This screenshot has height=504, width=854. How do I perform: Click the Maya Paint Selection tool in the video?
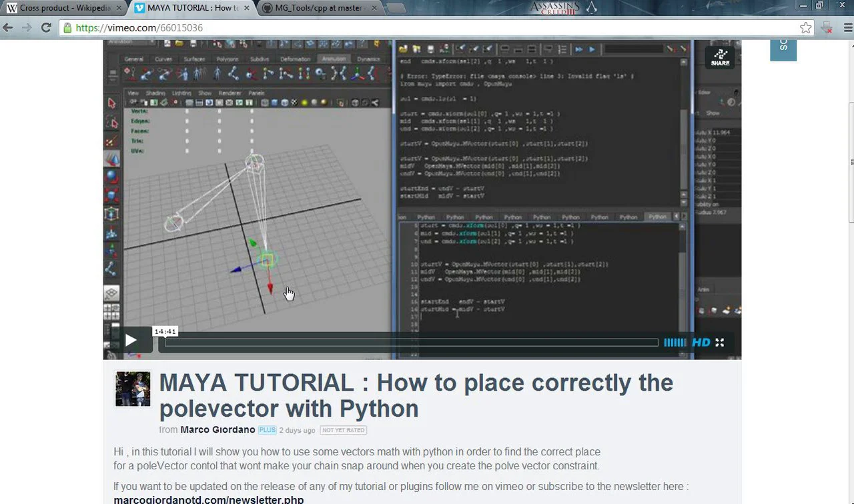click(111, 141)
